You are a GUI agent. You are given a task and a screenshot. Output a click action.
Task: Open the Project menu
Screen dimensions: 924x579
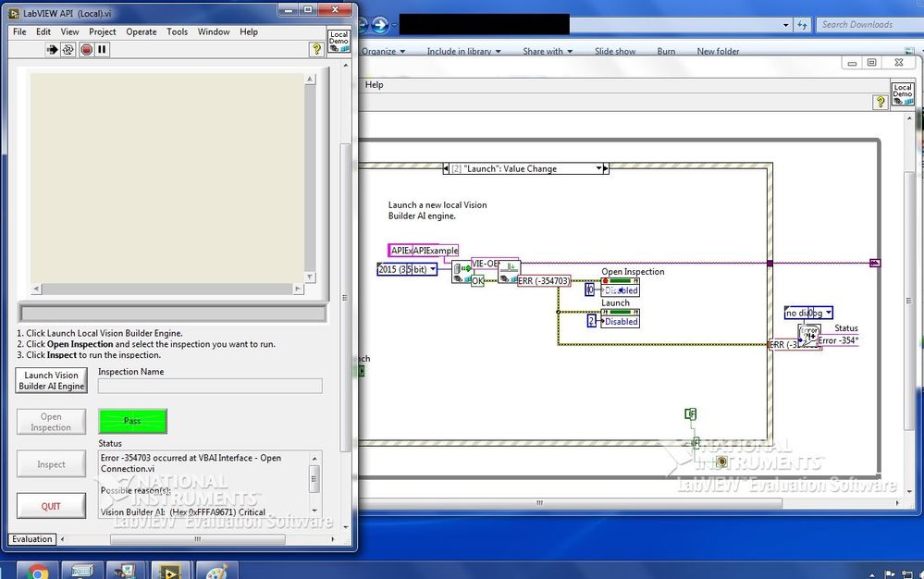point(102,31)
